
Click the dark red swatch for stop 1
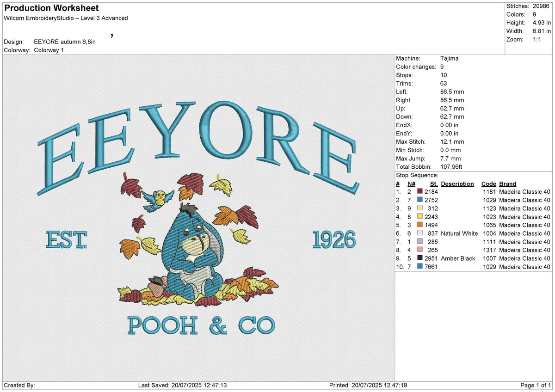[x=420, y=192]
